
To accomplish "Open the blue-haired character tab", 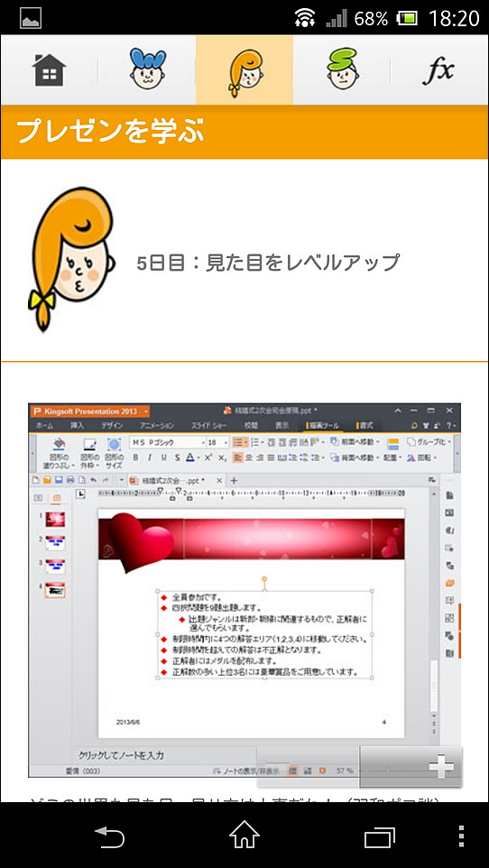I will (147, 69).
